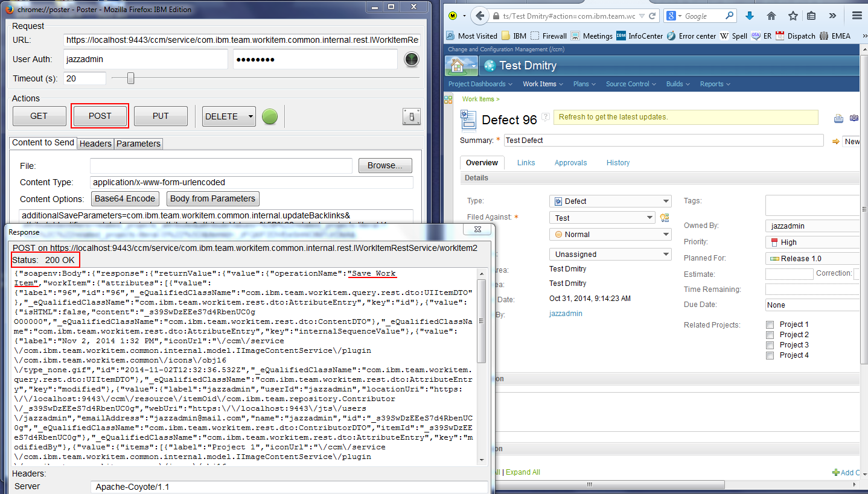Click Base64 Encode button
Viewport: 868px width, 494px height.
[x=125, y=198]
